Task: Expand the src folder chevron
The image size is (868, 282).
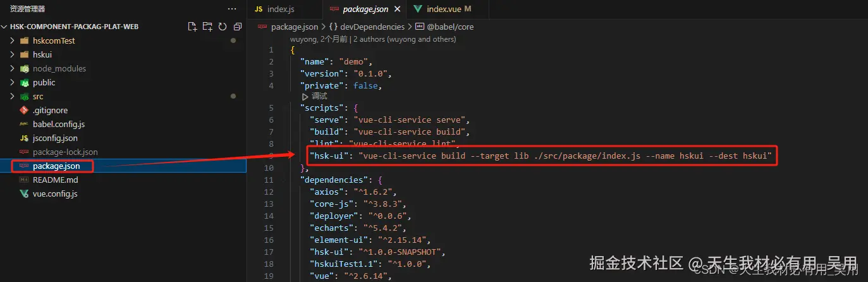Action: [x=12, y=96]
